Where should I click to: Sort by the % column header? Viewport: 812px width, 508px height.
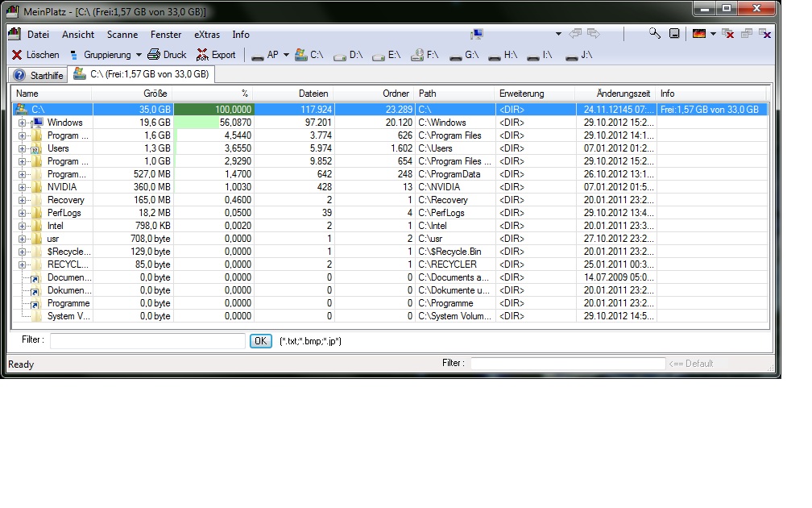click(213, 94)
